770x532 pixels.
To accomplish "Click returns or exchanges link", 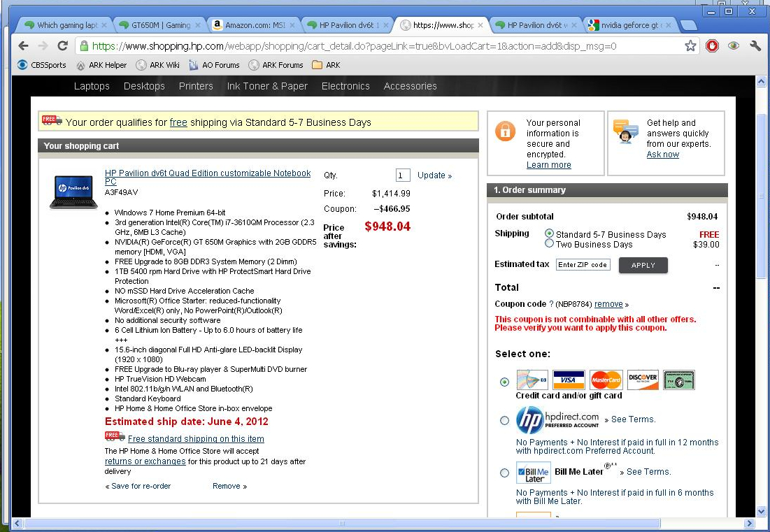I will tap(145, 461).
